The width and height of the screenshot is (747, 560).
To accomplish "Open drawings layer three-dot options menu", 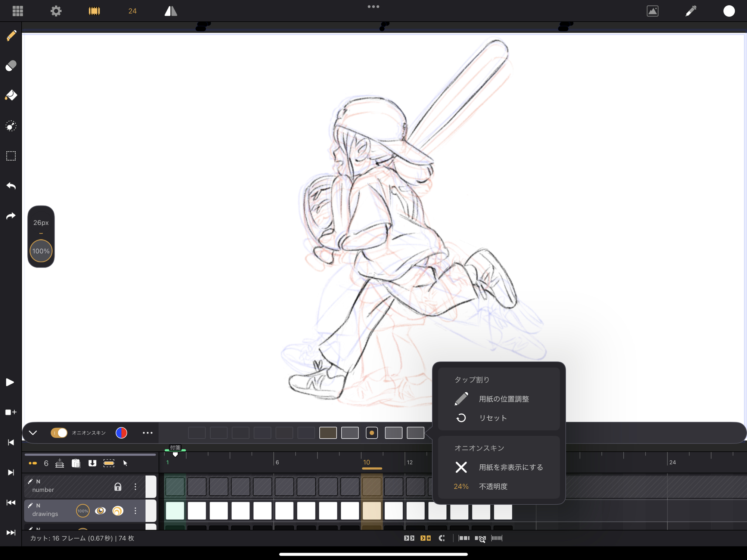I will pyautogui.click(x=135, y=511).
